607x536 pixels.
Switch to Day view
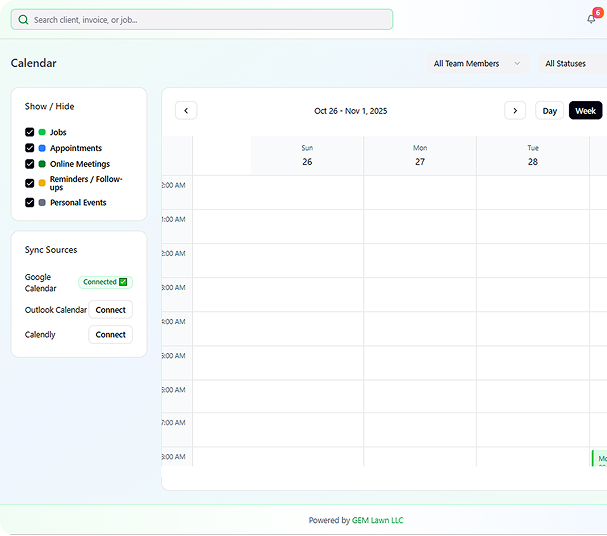(x=549, y=111)
